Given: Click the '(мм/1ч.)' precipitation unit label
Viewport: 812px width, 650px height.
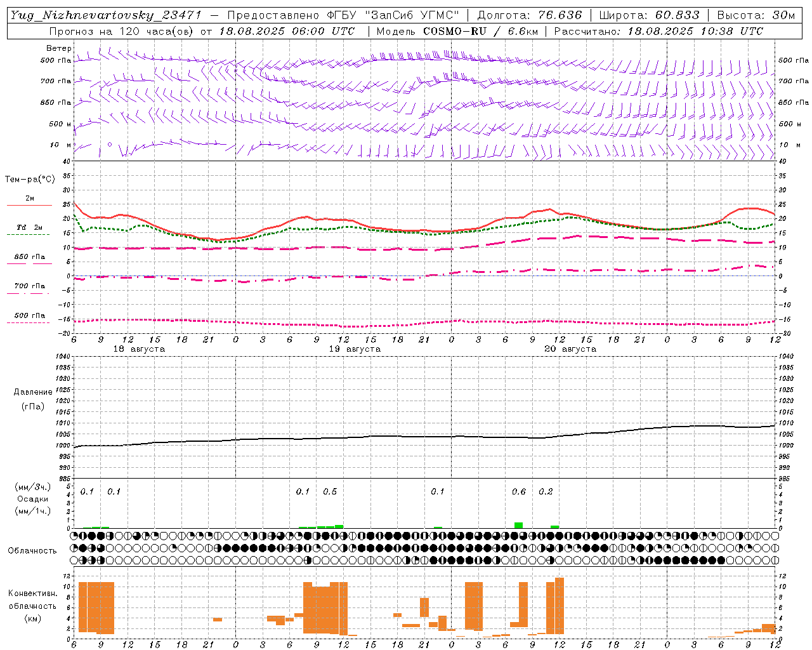Looking at the screenshot, I should [33, 511].
